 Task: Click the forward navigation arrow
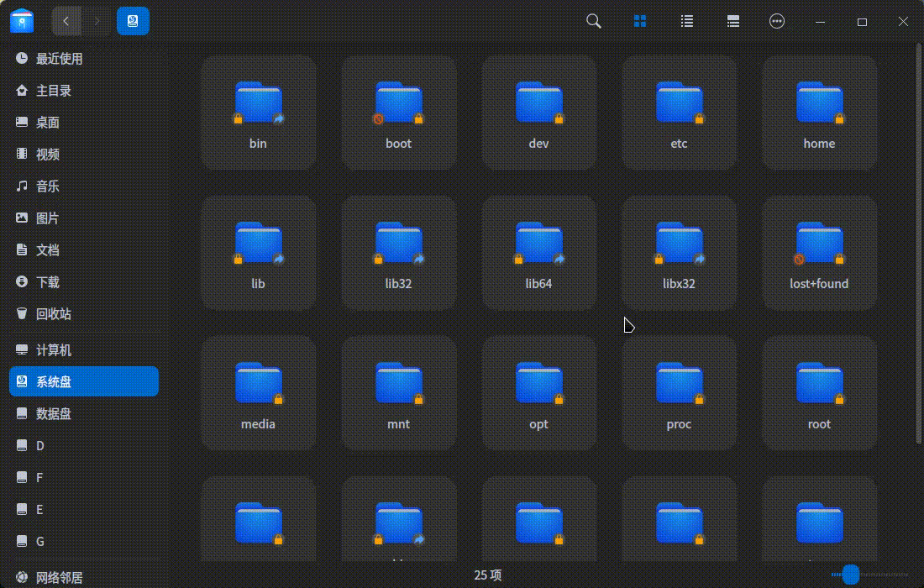(97, 21)
